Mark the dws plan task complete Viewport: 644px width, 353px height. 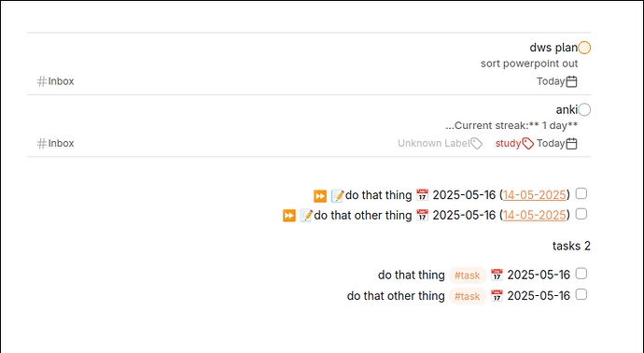click(584, 48)
